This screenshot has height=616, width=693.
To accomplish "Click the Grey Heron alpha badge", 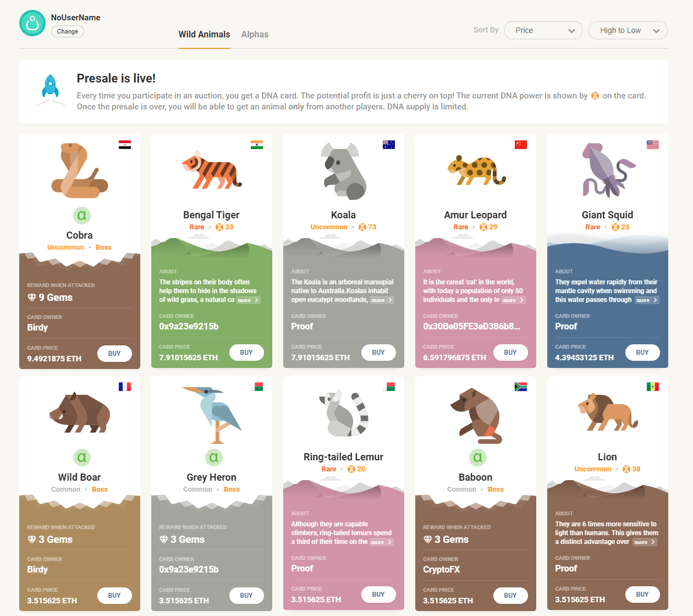I will coord(213,457).
